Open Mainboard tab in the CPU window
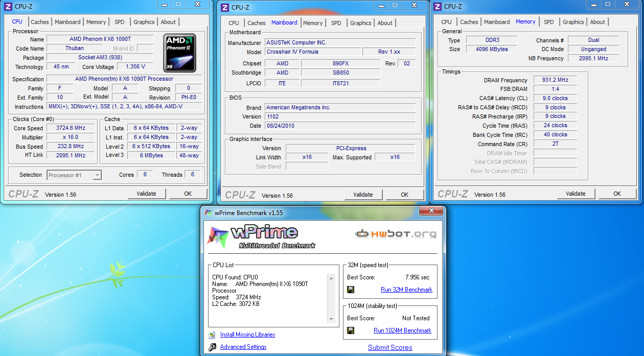 (67, 22)
